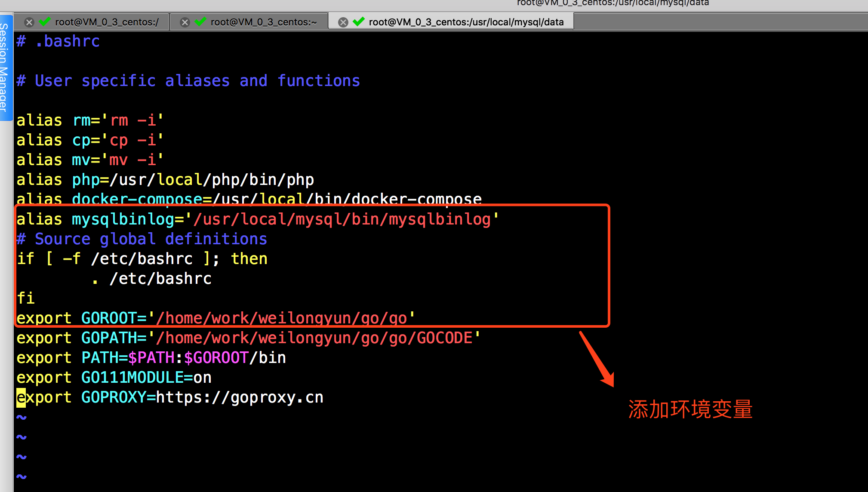Switch to the root@VM_0_3_centos:/ tab
This screenshot has height=492, width=868.
pyautogui.click(x=107, y=22)
